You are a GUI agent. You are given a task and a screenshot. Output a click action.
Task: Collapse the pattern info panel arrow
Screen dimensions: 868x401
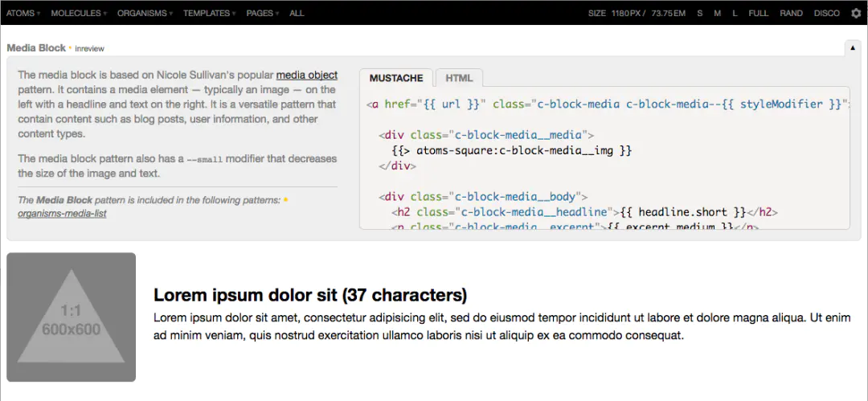point(853,48)
